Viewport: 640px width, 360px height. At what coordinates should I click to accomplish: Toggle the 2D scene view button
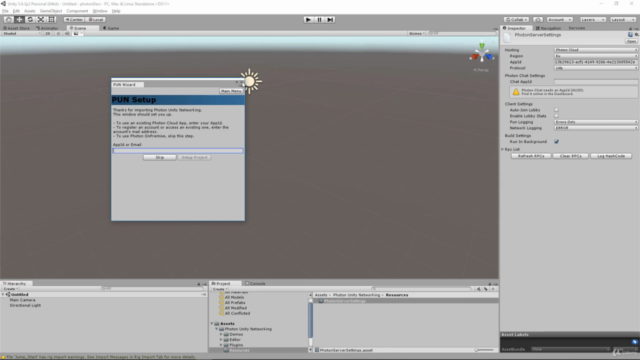(48, 33)
